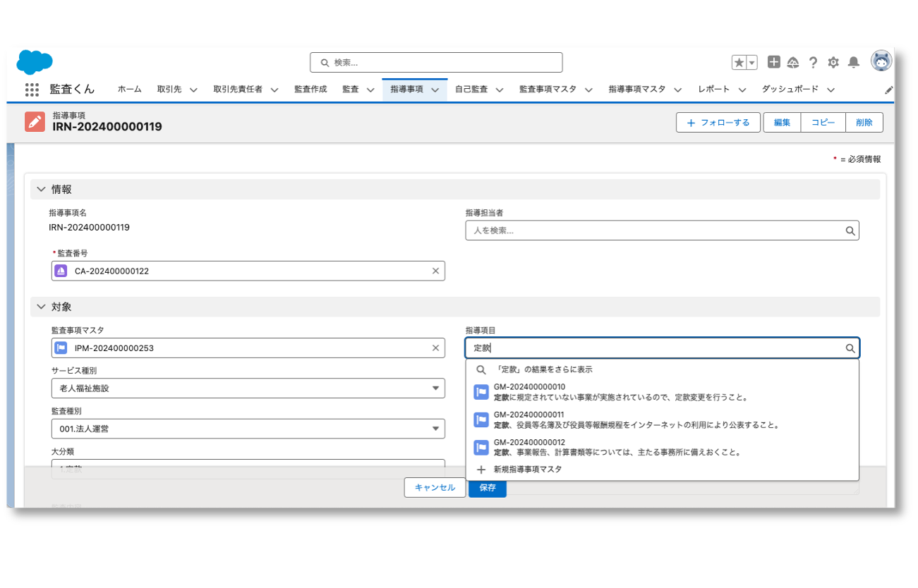The height and width of the screenshot is (588, 918).
Task: Expand the レポート tab menu chevron
Action: (x=742, y=90)
